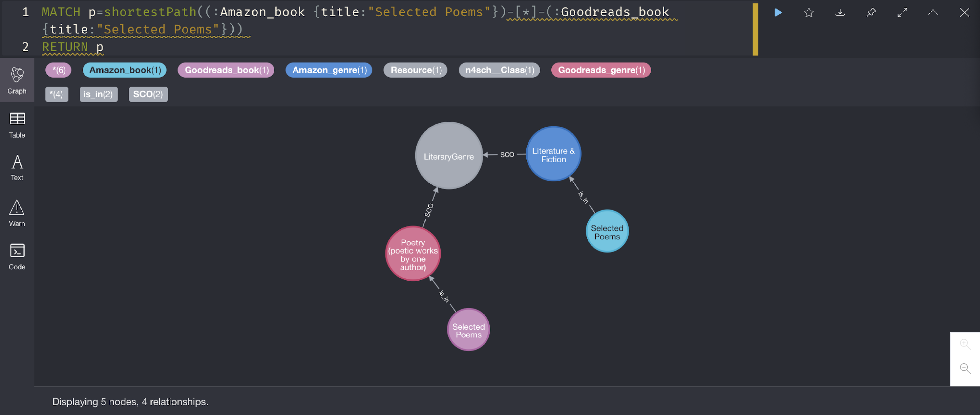Collapse the result frame with chevron
The image size is (980, 415).
[x=933, y=13]
